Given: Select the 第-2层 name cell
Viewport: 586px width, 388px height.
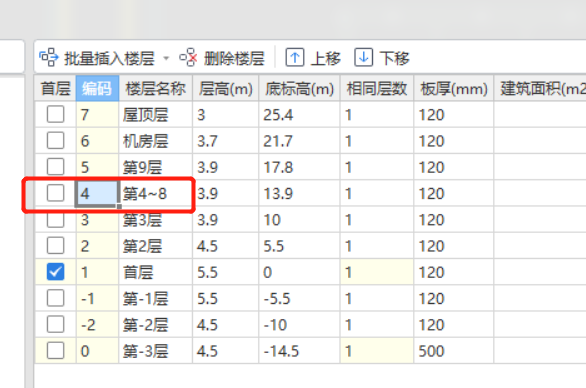Looking at the screenshot, I should [155, 324].
